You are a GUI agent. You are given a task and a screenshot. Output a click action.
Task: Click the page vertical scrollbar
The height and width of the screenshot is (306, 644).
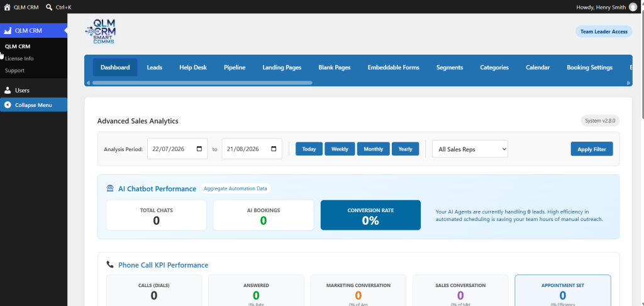[x=642, y=64]
